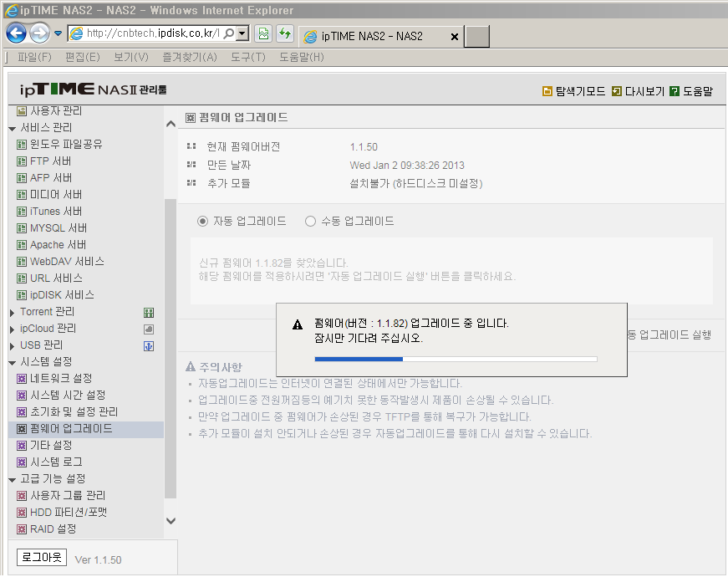Open the 시스템 로그 sidebar item
Viewport: 728px width, 577px height.
(56, 462)
